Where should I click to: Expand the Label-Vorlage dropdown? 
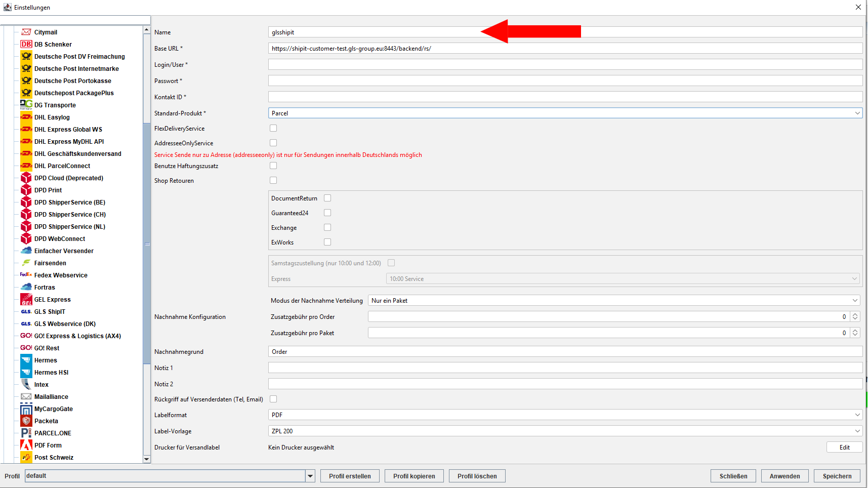[x=565, y=431]
